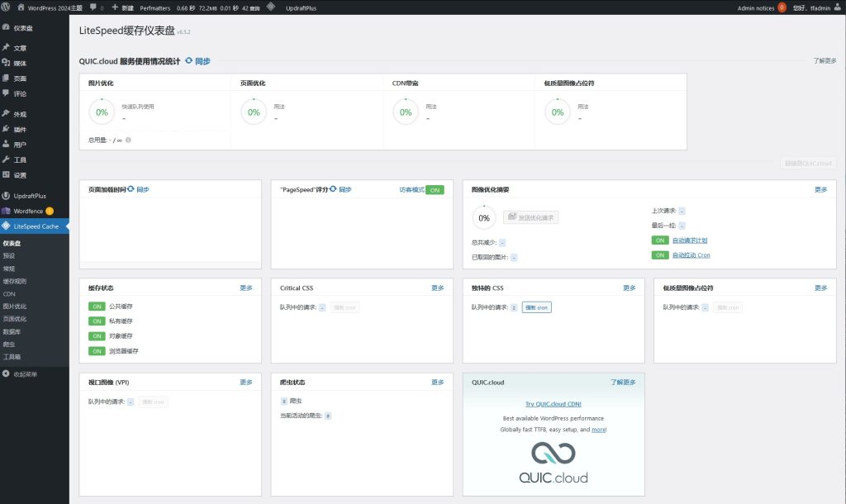This screenshot has height=504, width=846.
Task: Expand cache status via 更多 link
Action: [x=246, y=288]
